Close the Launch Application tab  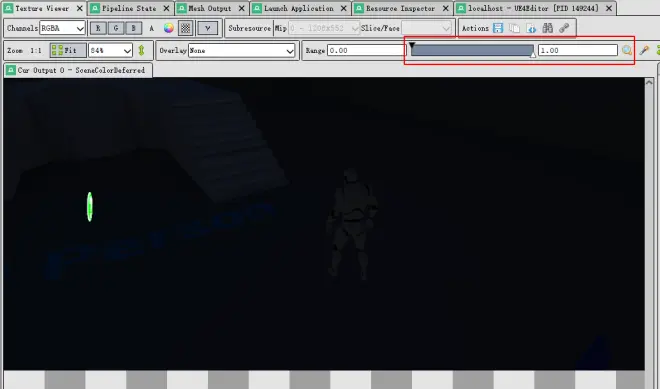(343, 8)
